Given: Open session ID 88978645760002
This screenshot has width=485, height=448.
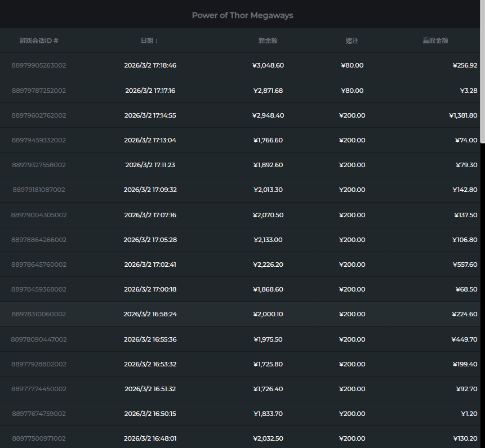Looking at the screenshot, I should pos(39,265).
